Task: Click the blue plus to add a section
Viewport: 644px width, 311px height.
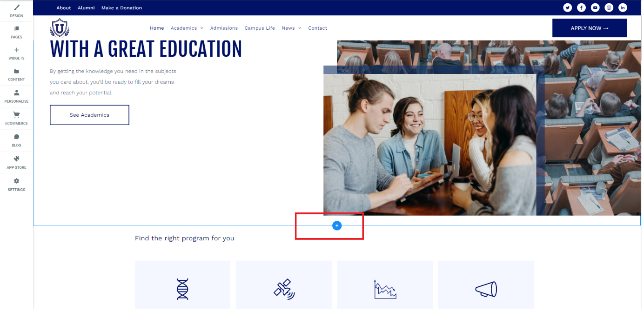Action: pos(337,225)
